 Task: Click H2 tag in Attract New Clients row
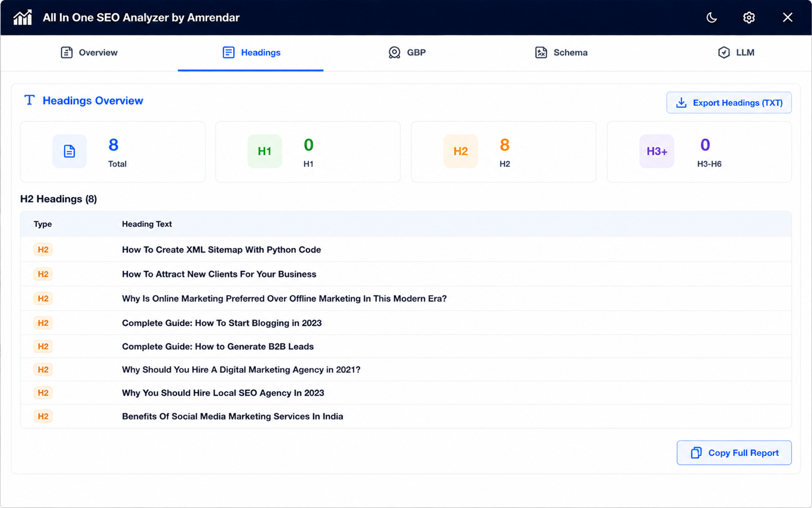(43, 274)
